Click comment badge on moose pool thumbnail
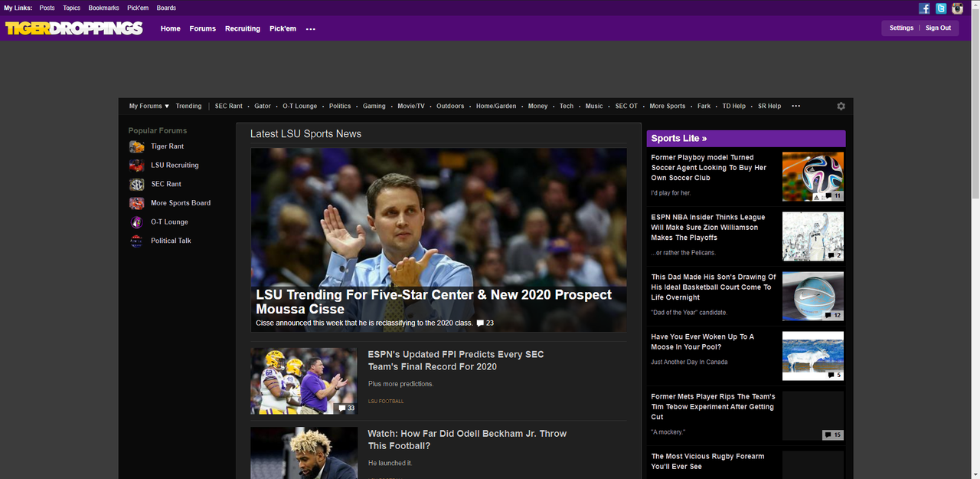980x479 pixels. 834,375
